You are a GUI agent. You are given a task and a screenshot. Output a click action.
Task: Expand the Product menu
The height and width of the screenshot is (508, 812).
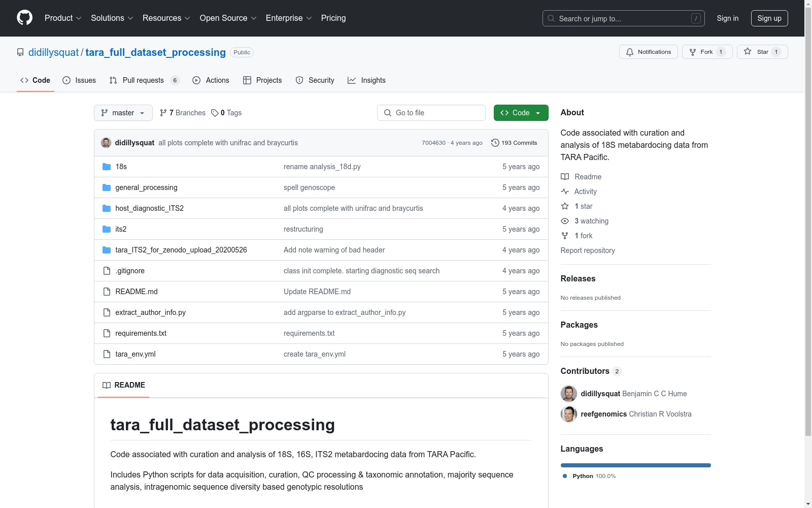pos(63,18)
